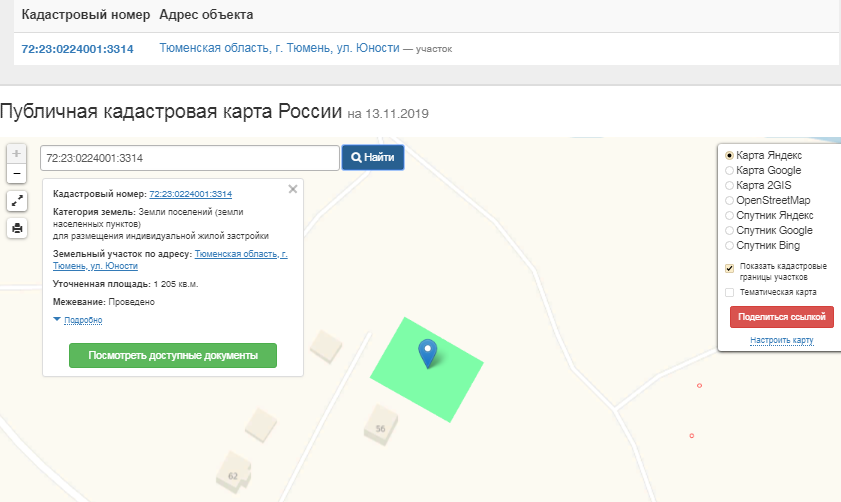Click the Поделиться ссылкой button

tap(781, 317)
